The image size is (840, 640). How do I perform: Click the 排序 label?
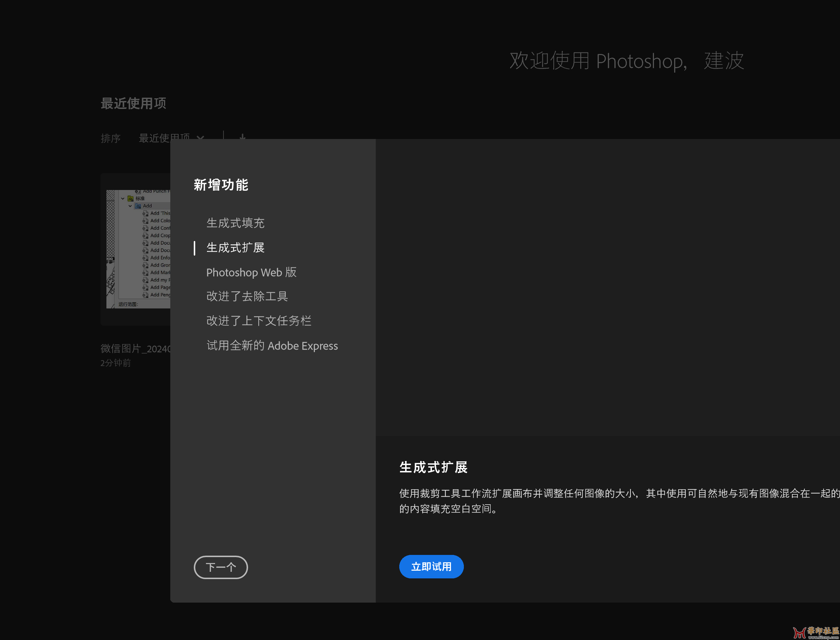[110, 138]
